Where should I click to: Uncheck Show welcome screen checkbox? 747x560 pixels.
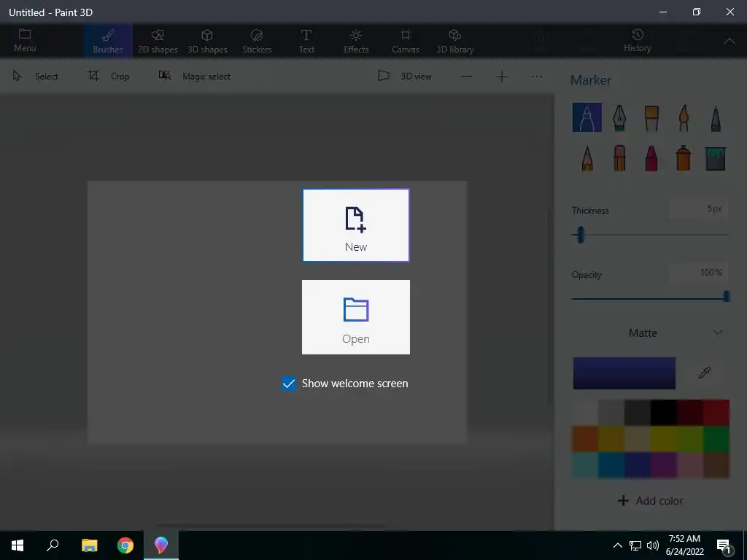289,384
